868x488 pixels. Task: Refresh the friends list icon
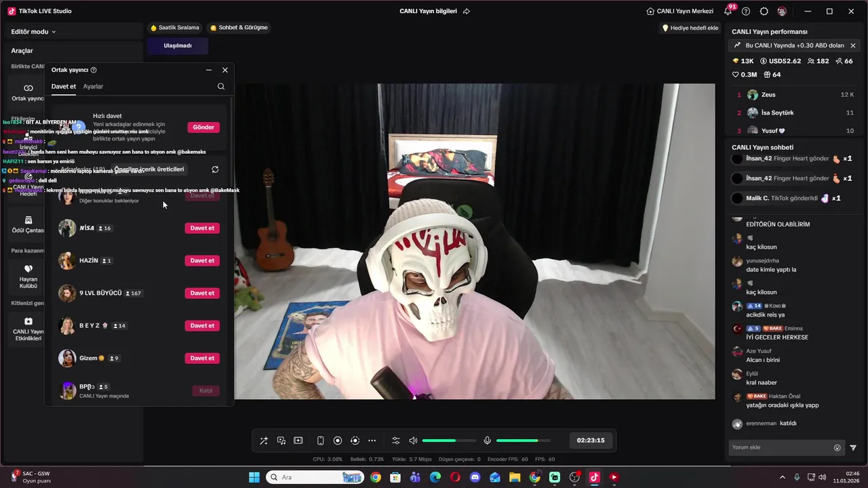click(215, 169)
